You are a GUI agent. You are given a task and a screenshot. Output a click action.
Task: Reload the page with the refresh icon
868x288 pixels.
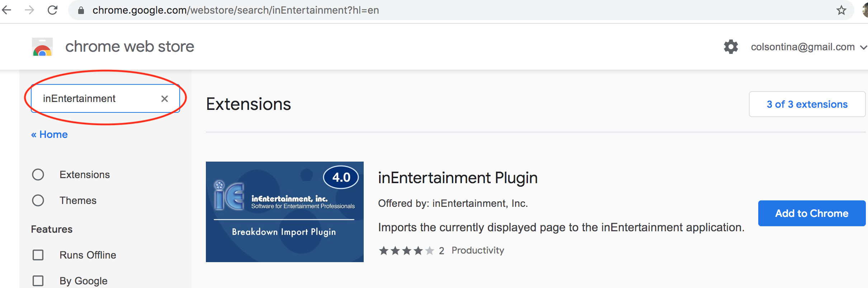[53, 10]
